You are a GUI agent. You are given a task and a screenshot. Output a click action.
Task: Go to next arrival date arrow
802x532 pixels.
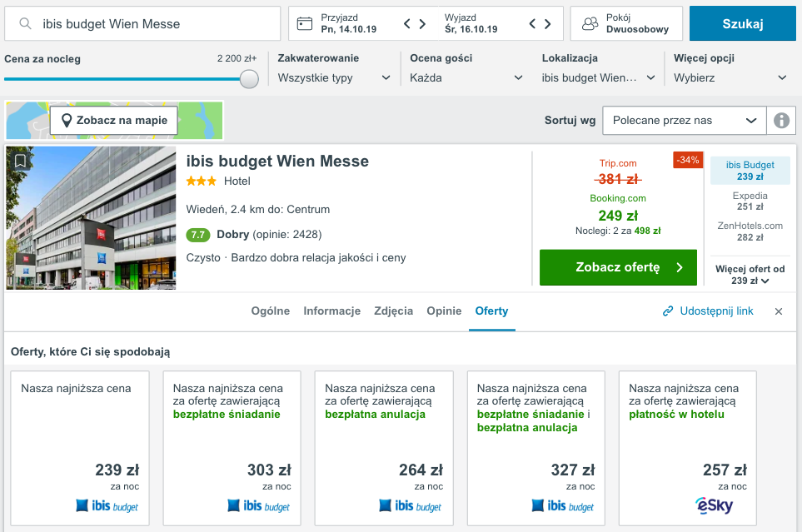(x=424, y=23)
